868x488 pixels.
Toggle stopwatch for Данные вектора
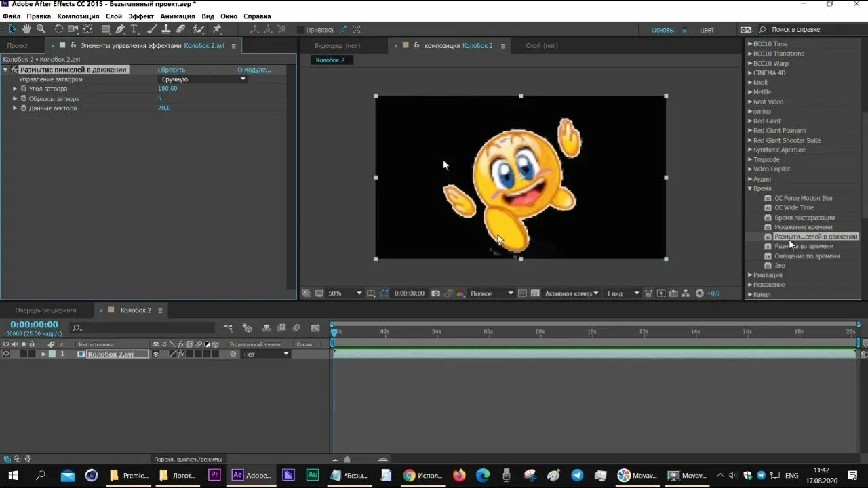[x=23, y=108]
